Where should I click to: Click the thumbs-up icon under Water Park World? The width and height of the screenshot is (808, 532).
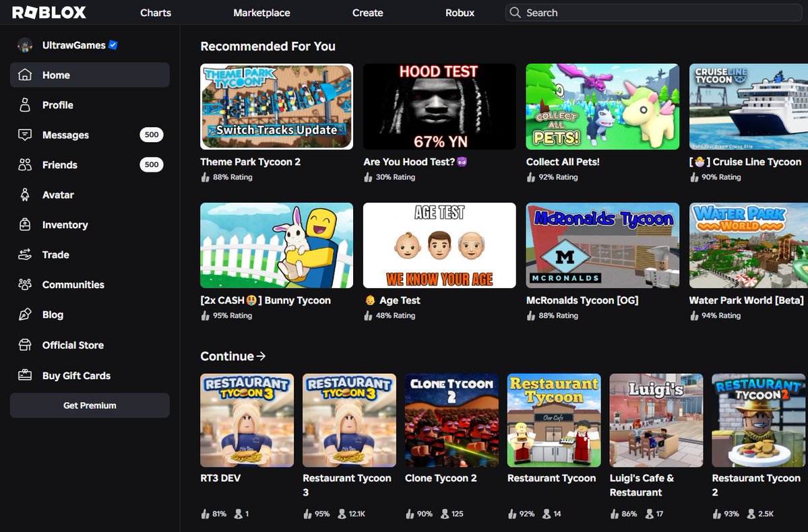pyautogui.click(x=694, y=316)
